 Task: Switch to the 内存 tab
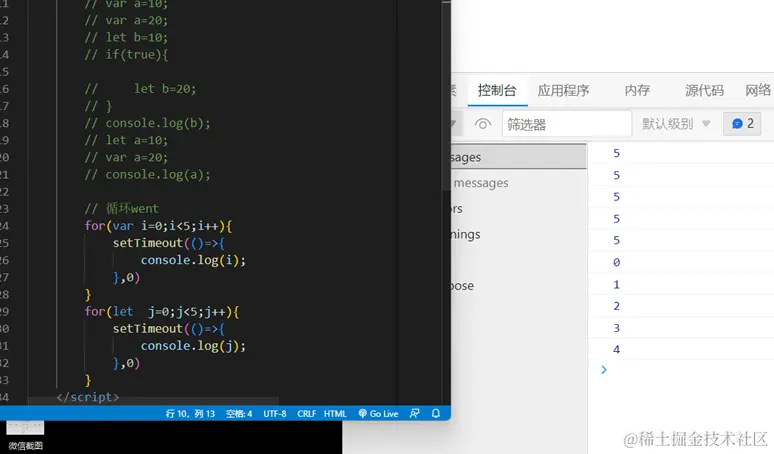tap(637, 90)
